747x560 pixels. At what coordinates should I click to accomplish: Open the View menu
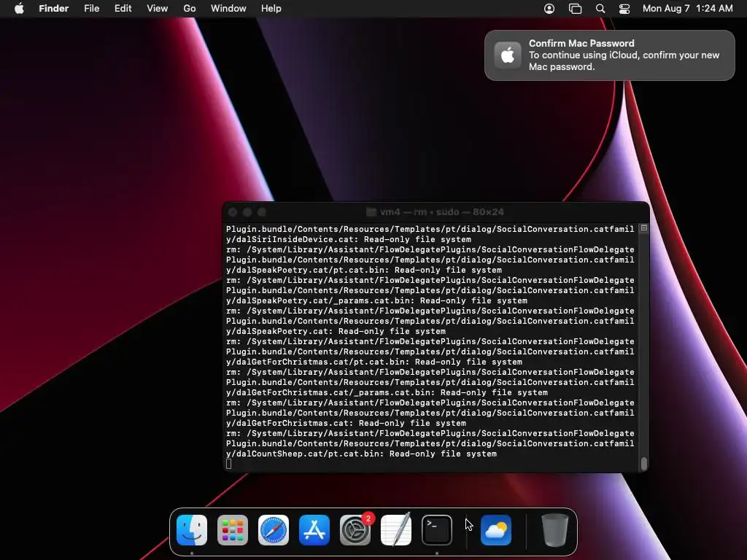click(158, 9)
